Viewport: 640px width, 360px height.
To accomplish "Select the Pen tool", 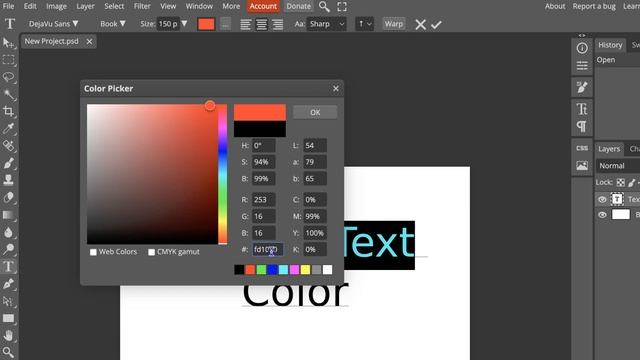I will (x=8, y=284).
